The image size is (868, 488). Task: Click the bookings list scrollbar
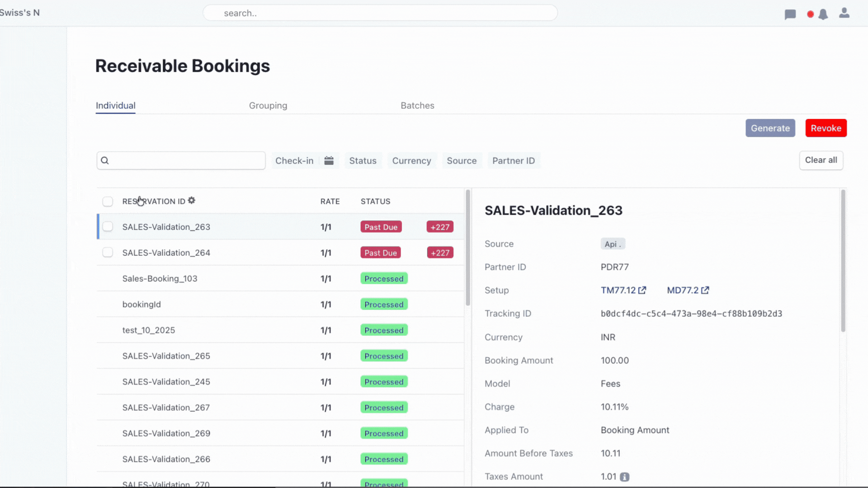(x=468, y=248)
